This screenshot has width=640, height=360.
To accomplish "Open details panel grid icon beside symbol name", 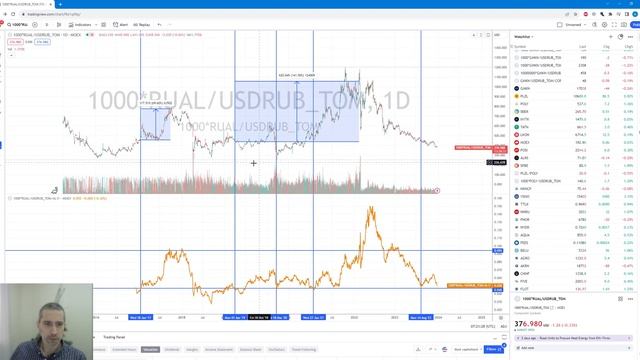I will coord(620,299).
